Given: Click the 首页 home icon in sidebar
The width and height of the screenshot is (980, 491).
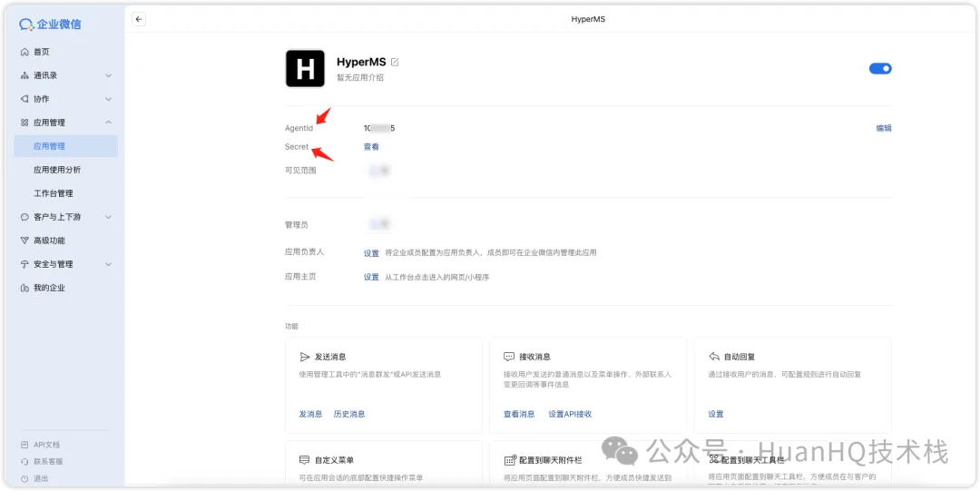Looking at the screenshot, I should pyautogui.click(x=24, y=52).
